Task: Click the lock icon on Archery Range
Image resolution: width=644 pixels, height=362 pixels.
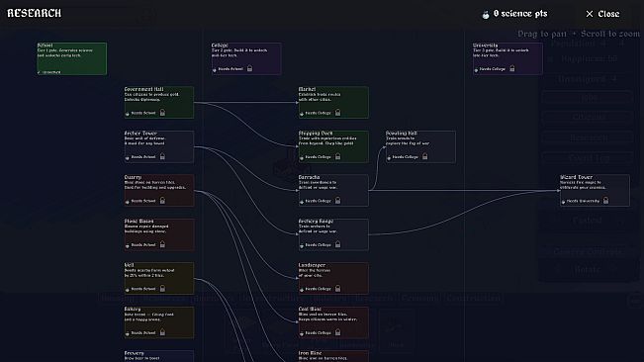Action: click(337, 244)
